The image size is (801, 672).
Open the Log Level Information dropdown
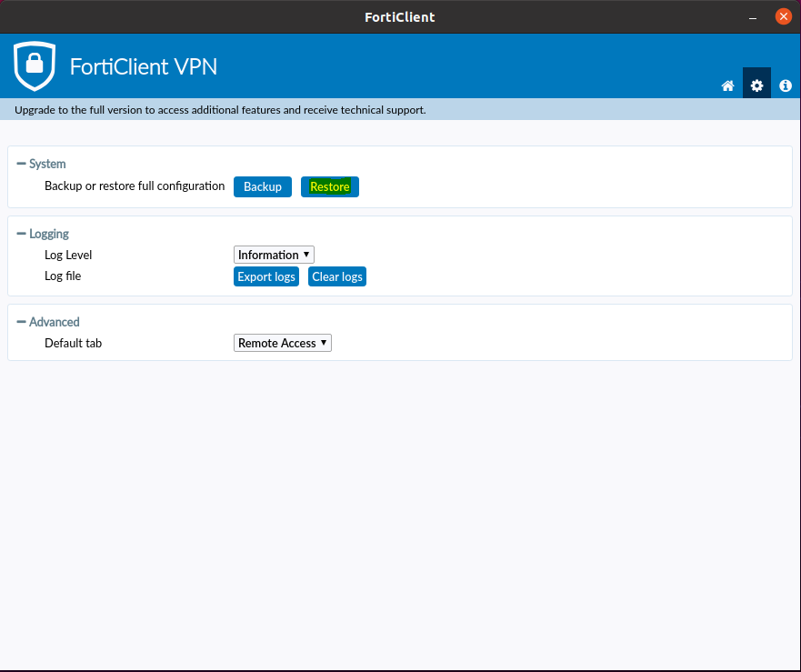pyautogui.click(x=274, y=255)
